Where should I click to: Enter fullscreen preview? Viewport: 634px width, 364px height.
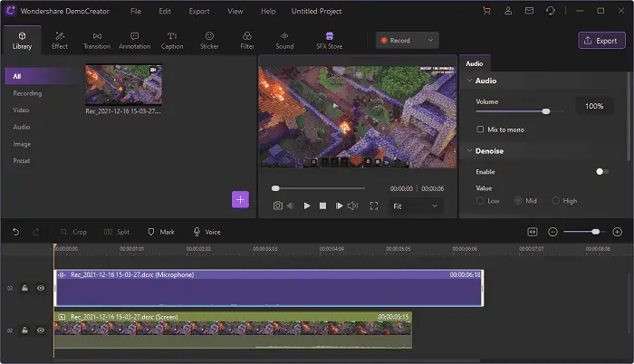tap(374, 206)
